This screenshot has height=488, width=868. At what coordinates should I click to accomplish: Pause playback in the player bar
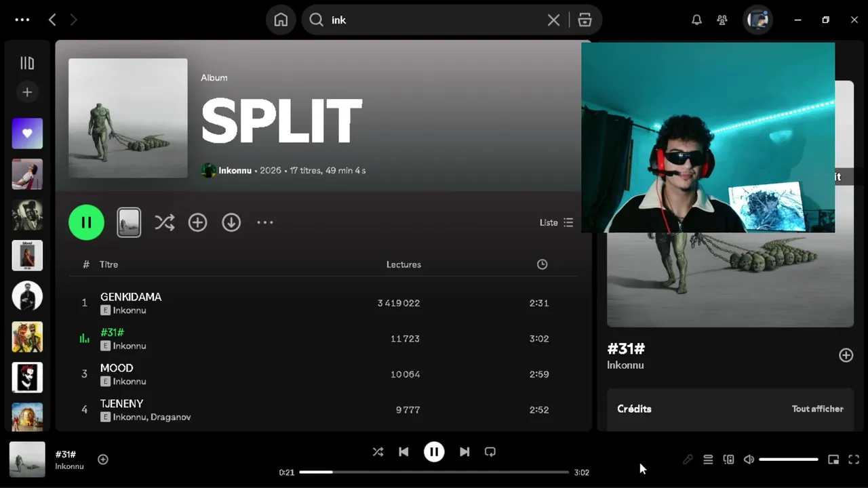pyautogui.click(x=434, y=451)
